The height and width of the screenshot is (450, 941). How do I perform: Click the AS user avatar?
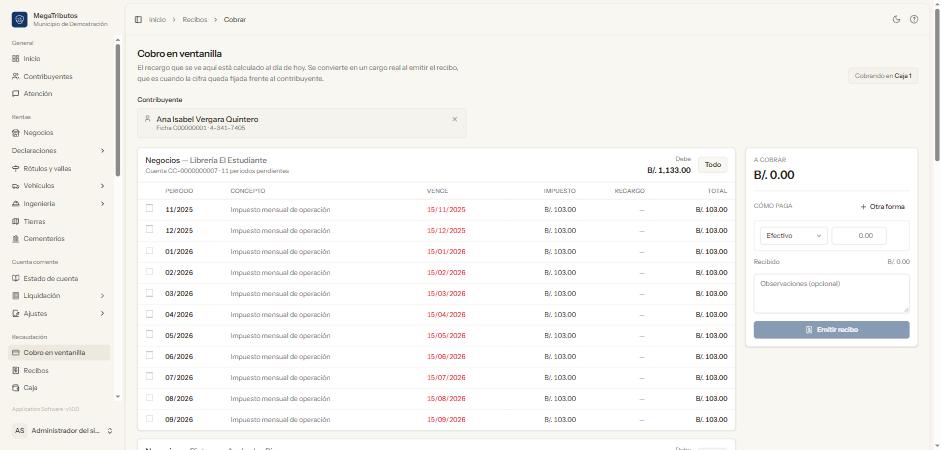[x=20, y=431]
